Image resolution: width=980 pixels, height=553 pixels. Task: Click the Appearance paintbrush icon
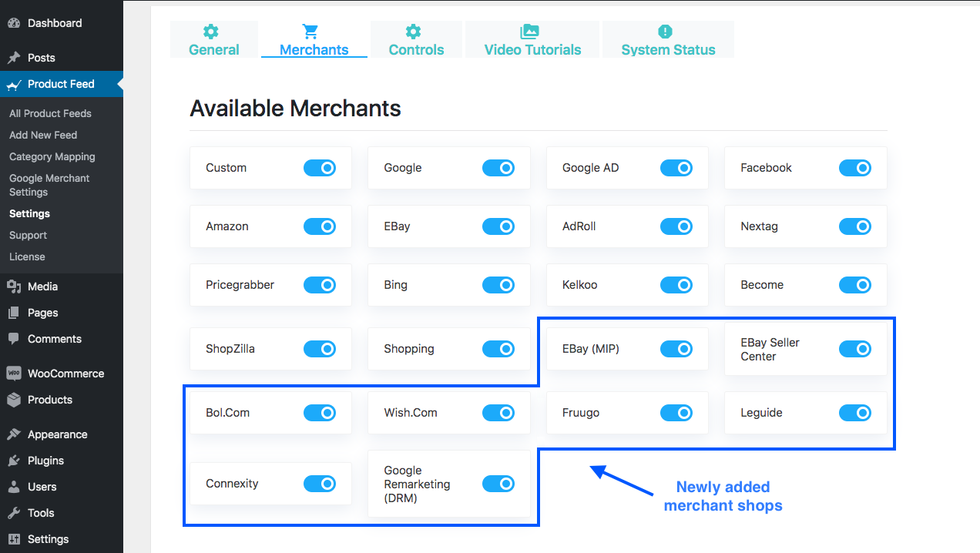(x=14, y=434)
